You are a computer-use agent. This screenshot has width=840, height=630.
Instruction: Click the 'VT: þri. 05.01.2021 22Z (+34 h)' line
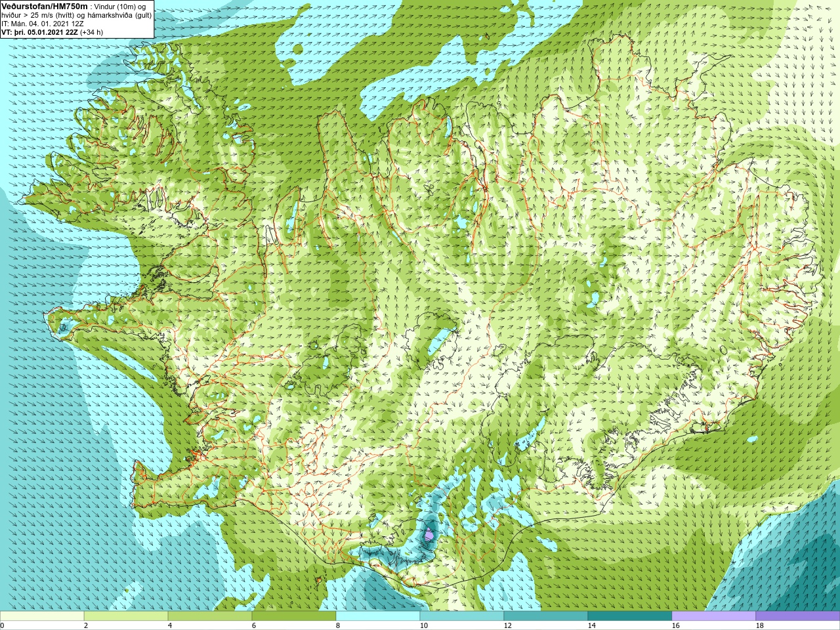51,32
